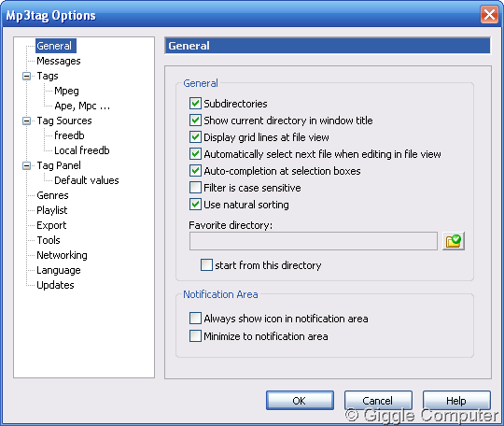Click the Cancel button
504x426 pixels.
378,401
